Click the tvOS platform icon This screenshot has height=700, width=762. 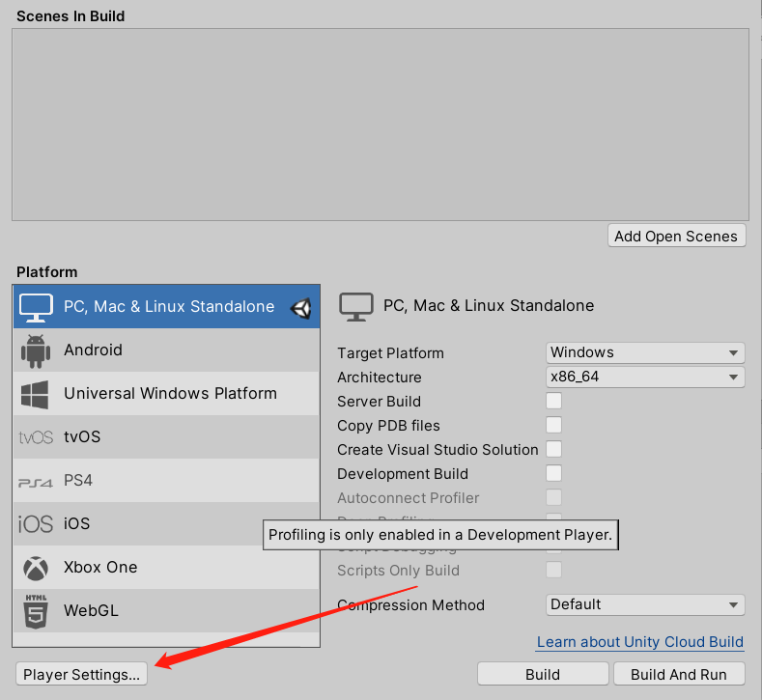36,437
